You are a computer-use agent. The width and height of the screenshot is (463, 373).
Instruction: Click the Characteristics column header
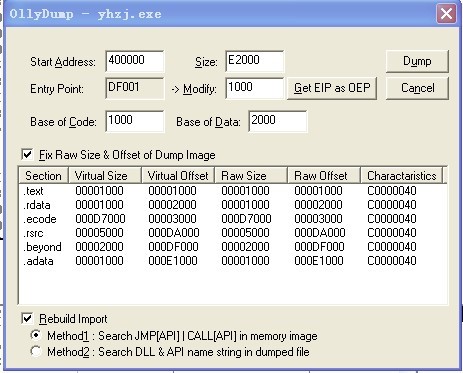pyautogui.click(x=402, y=176)
